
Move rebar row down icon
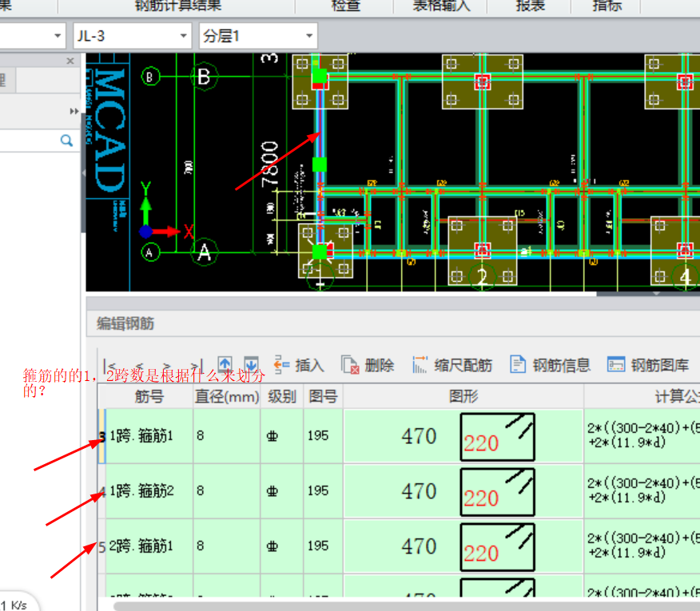coord(252,365)
